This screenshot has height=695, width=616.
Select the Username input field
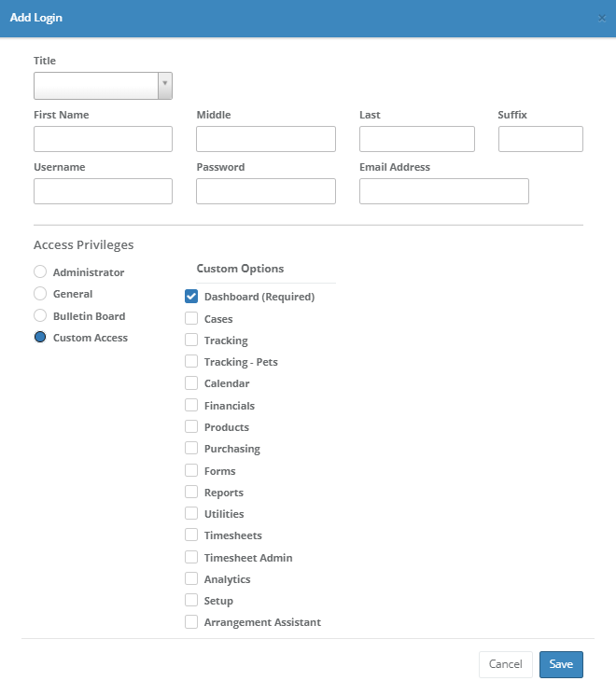tap(103, 191)
